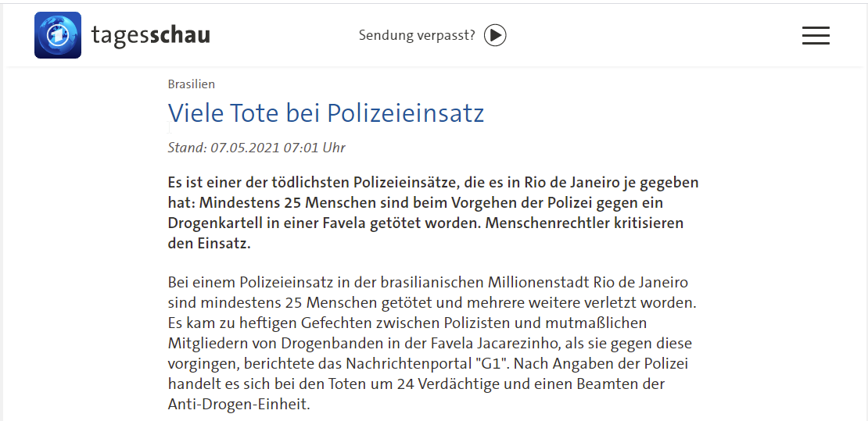Click the term "Anti-Drogen-Einheit"
The image size is (868, 421).
click(x=239, y=405)
